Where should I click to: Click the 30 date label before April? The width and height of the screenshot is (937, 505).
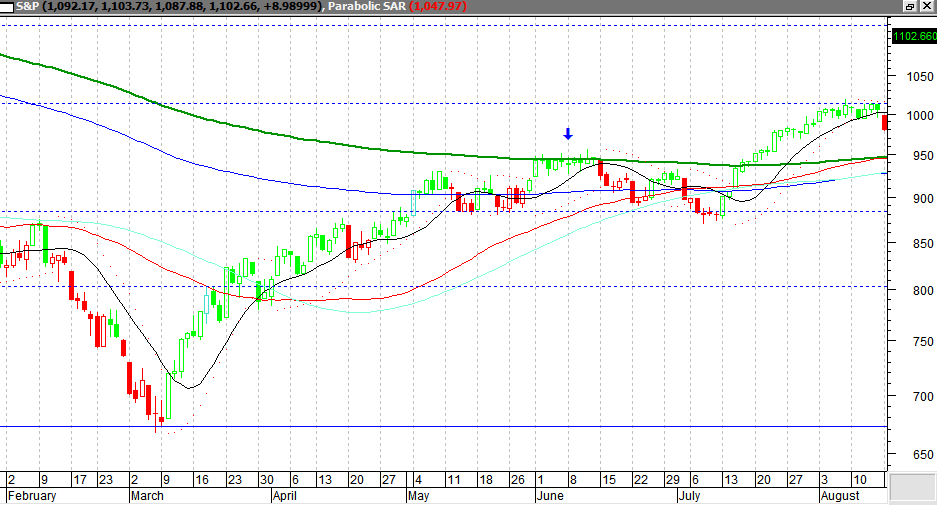click(267, 480)
